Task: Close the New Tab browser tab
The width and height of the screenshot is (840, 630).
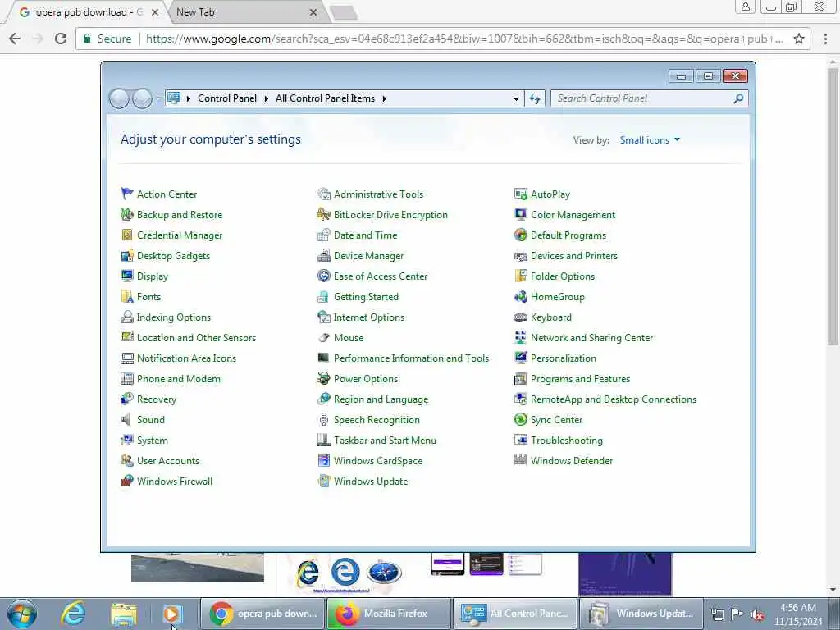Action: [313, 12]
